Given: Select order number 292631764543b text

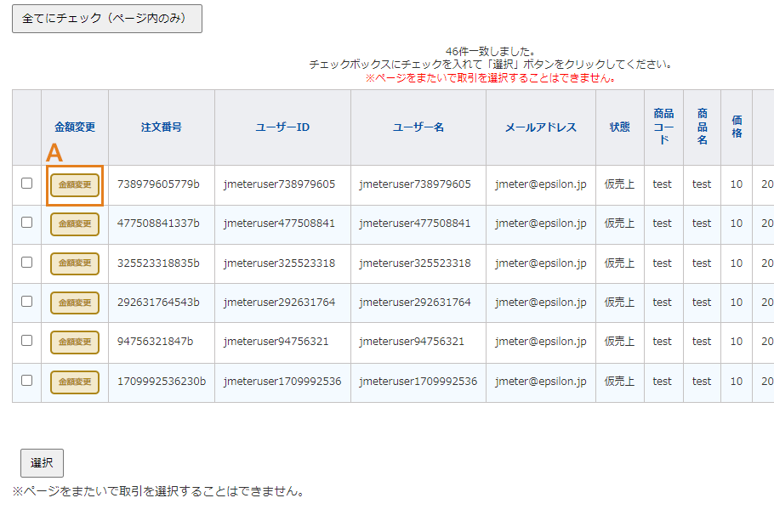Looking at the screenshot, I should 158,303.
